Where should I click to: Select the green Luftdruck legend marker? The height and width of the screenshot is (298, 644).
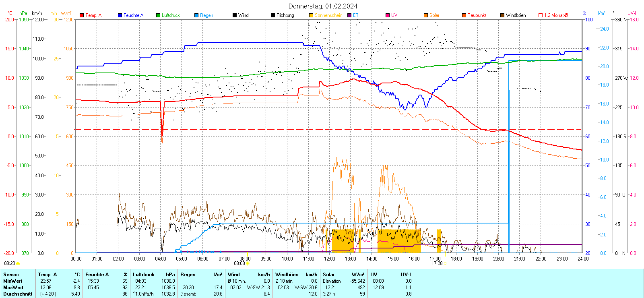(x=158, y=15)
